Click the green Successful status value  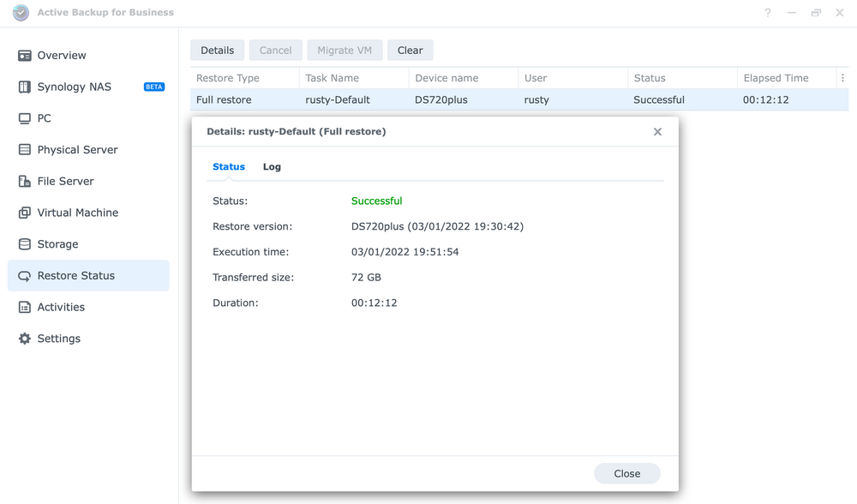point(376,201)
